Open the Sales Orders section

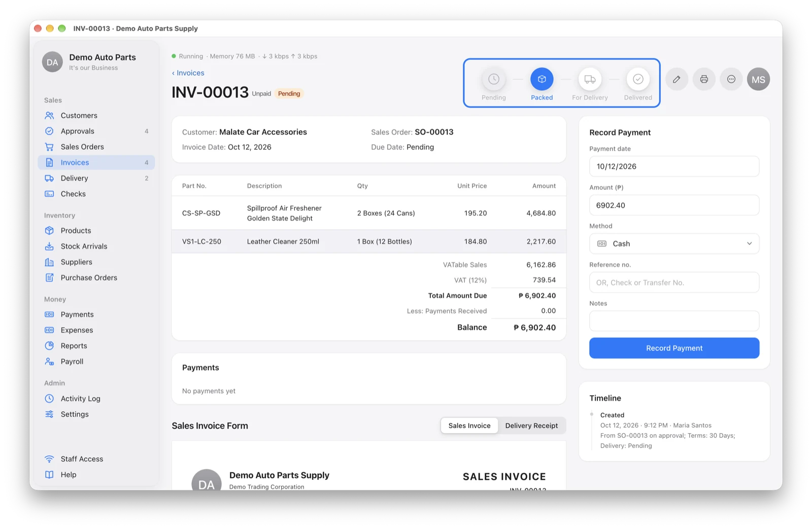click(96, 147)
